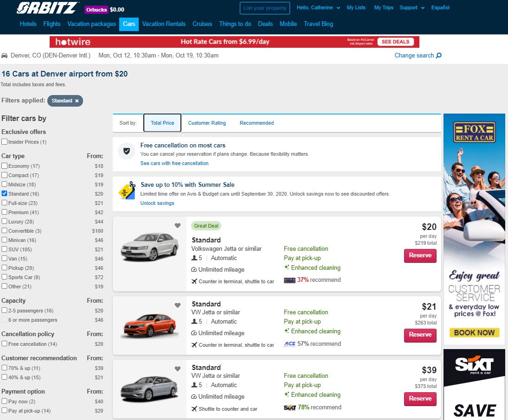Remove the Standard filter chip with x icon
508x420 pixels.
[77, 101]
